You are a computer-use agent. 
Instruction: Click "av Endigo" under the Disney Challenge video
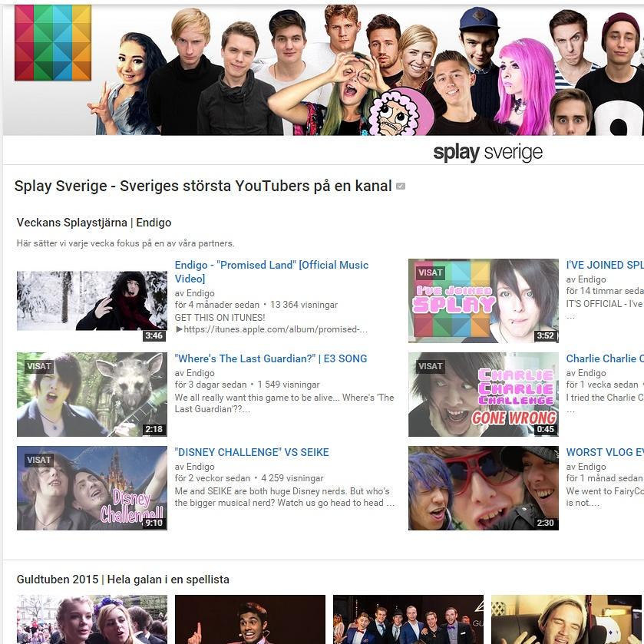pos(195,467)
